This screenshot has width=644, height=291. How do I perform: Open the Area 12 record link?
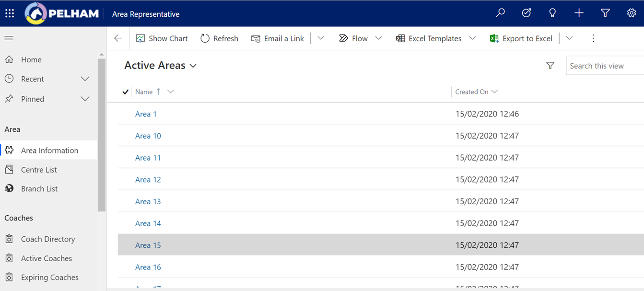148,180
